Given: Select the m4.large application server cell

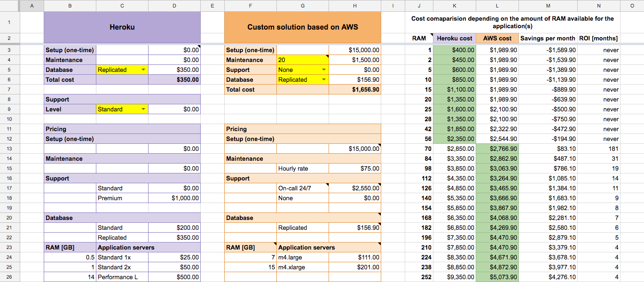Looking at the screenshot, I should (x=302, y=257).
